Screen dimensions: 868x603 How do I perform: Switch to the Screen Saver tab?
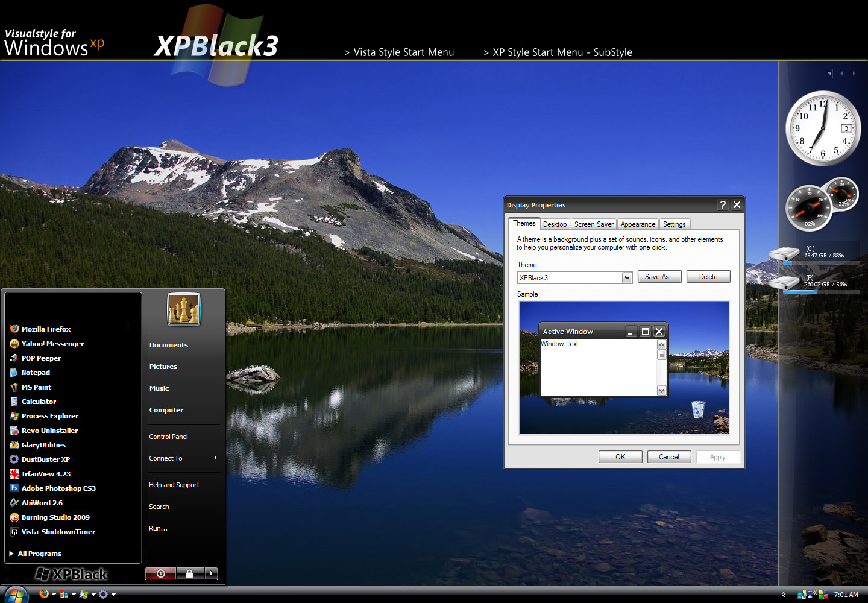pyautogui.click(x=594, y=224)
